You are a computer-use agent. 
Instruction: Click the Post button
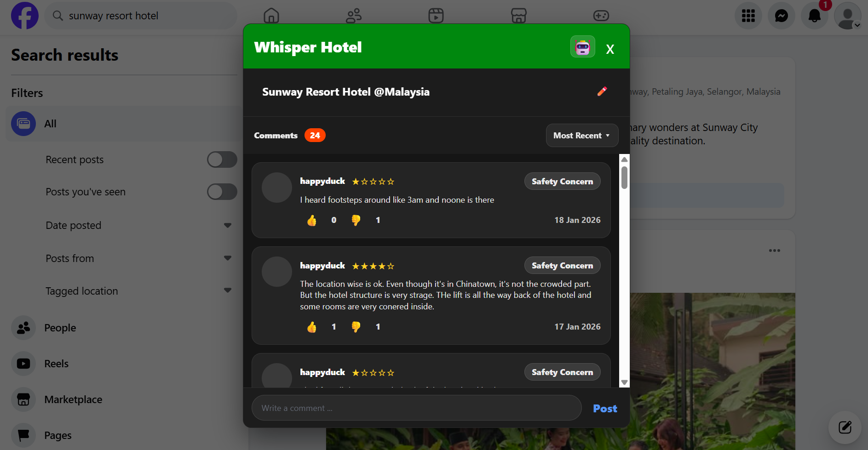point(605,408)
